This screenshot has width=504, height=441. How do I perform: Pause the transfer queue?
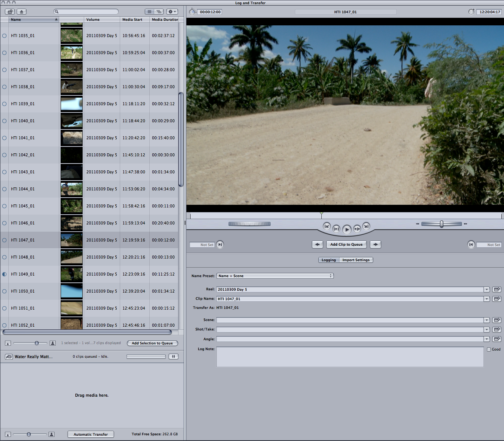coord(173,357)
